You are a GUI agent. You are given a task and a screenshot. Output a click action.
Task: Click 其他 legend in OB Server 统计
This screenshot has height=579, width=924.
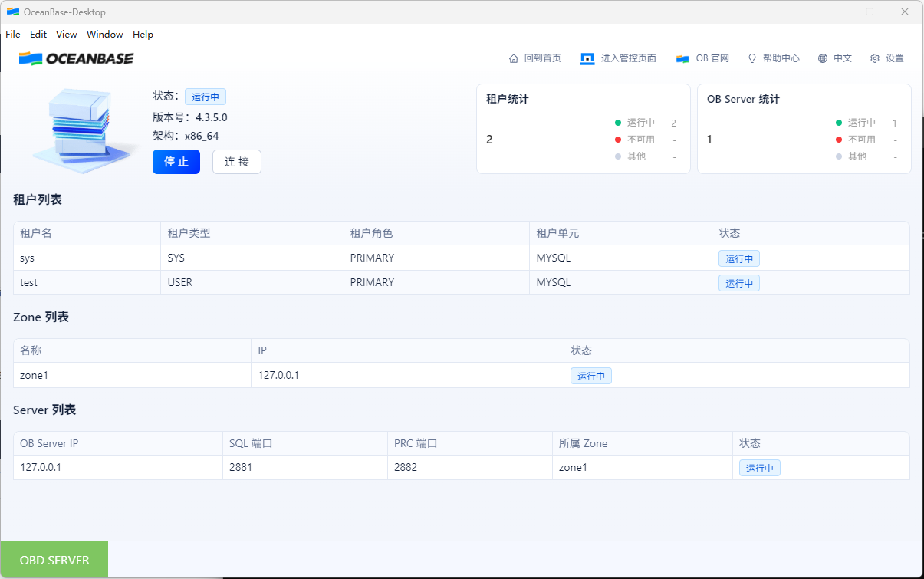click(851, 156)
